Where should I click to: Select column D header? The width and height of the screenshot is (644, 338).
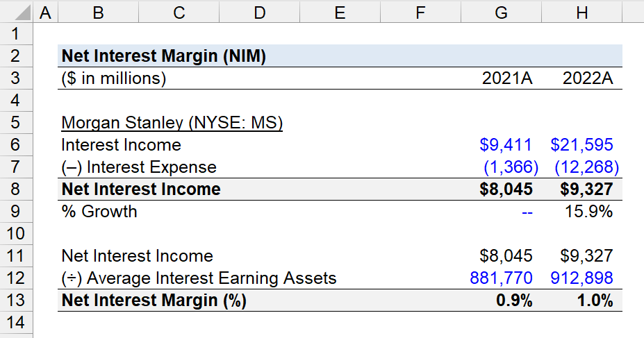(x=259, y=12)
